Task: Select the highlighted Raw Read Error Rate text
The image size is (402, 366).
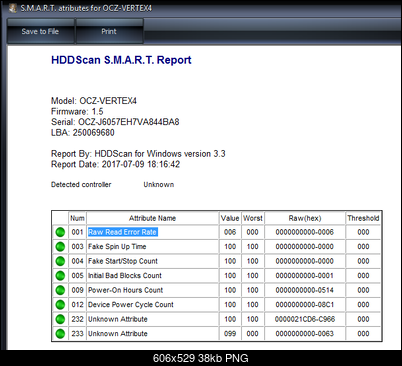Action: [x=122, y=232]
